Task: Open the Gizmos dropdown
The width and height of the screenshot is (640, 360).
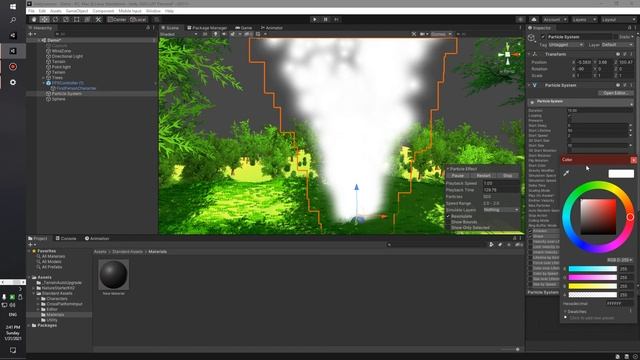Action: click(x=441, y=34)
